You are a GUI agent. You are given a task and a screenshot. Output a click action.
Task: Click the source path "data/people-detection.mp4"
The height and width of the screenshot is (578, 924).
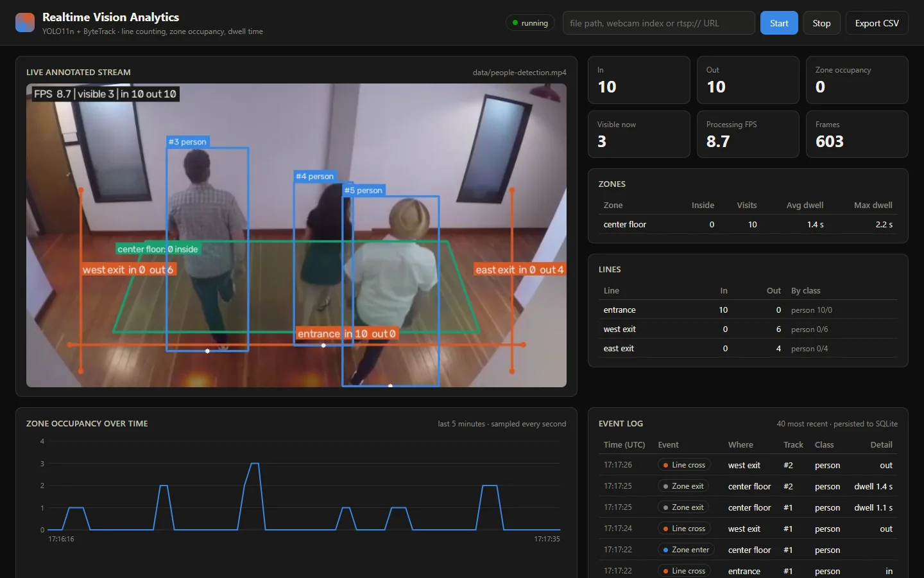pyautogui.click(x=520, y=73)
